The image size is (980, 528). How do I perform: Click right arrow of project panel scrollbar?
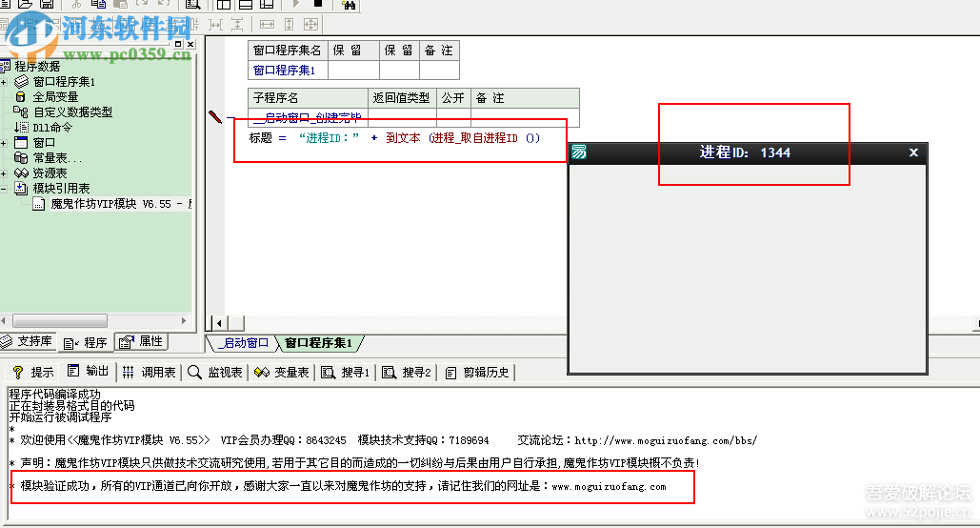(184, 321)
